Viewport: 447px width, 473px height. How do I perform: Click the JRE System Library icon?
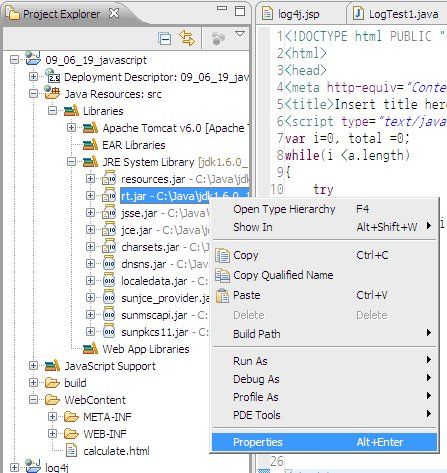[90, 161]
